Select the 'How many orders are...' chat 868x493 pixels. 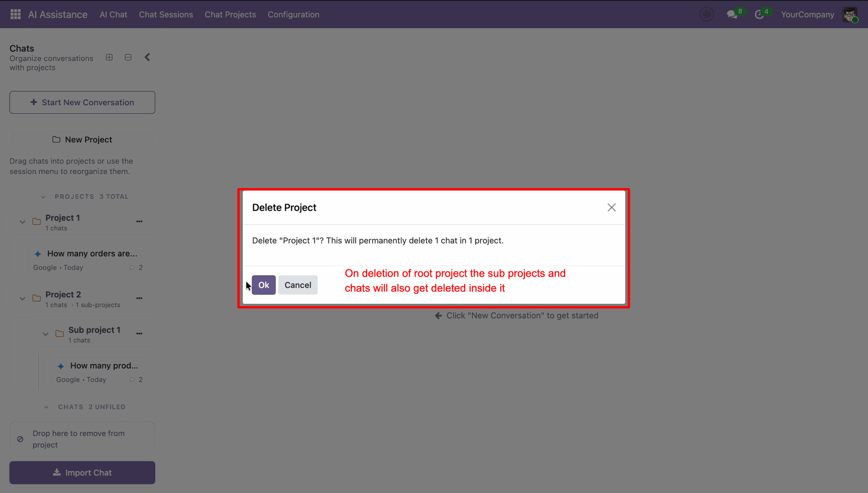[92, 254]
